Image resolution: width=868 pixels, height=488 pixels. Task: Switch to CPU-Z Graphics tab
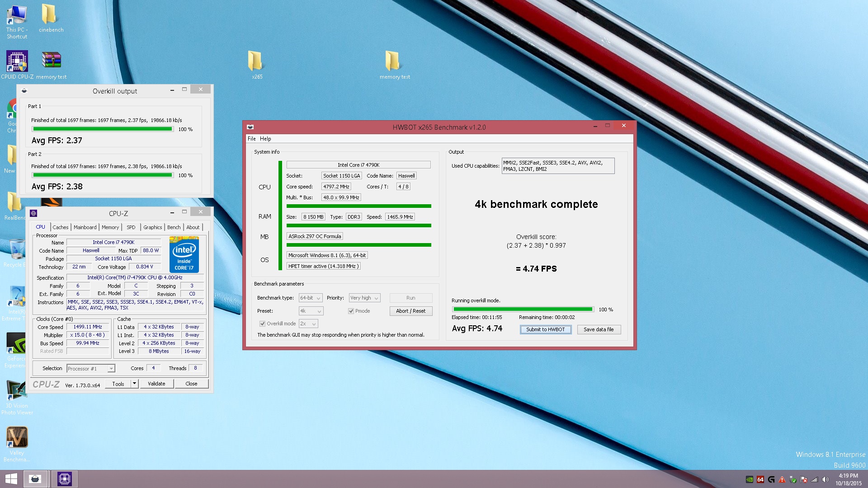coord(153,227)
